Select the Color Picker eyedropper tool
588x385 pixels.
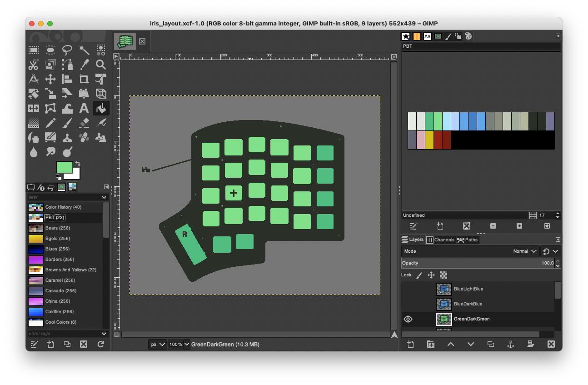84,65
